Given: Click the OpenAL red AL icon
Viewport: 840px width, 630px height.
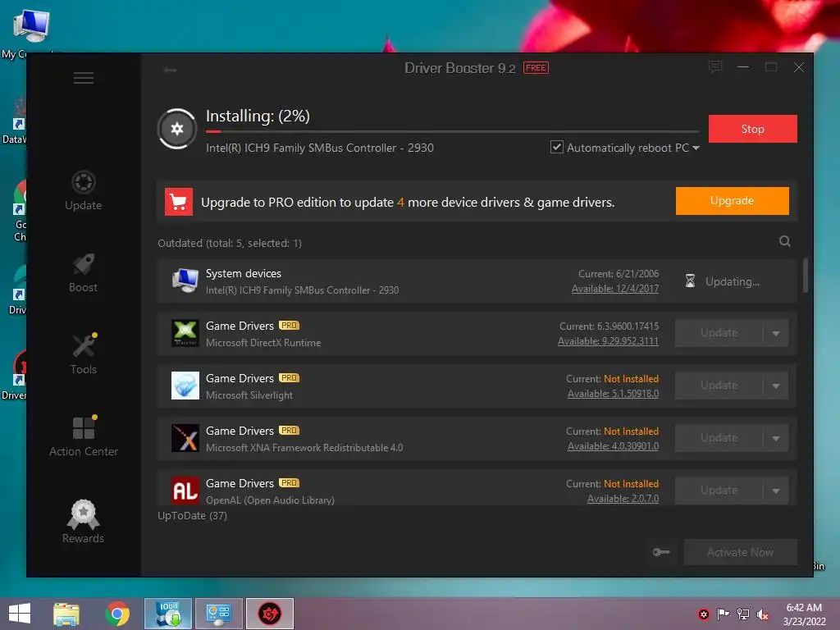Looking at the screenshot, I should tap(185, 491).
